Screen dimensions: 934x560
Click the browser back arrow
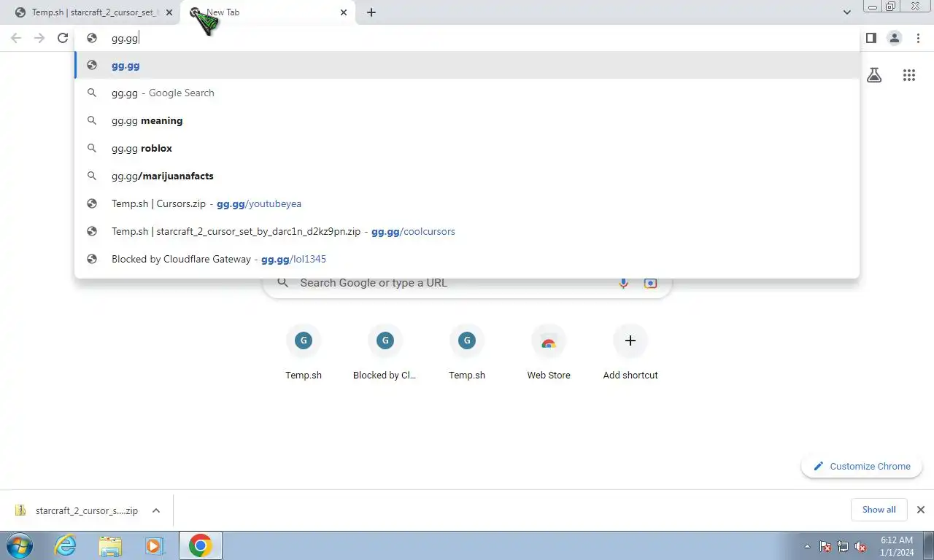point(16,38)
